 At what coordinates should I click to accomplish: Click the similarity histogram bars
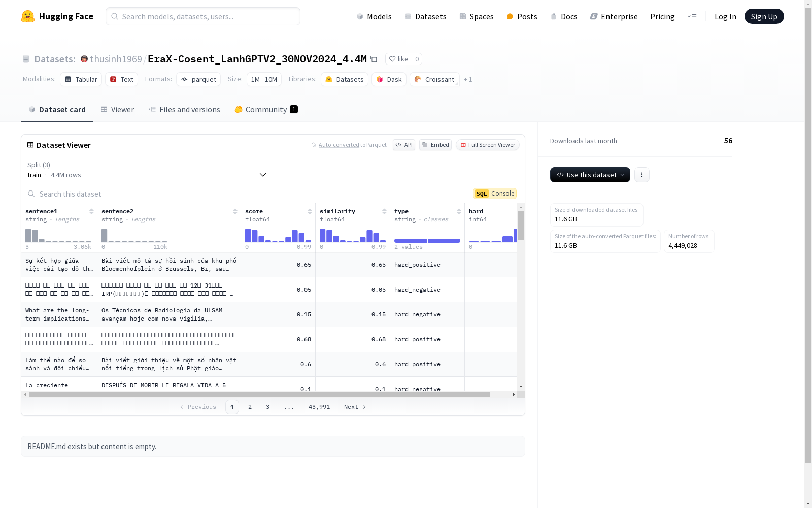click(353, 235)
